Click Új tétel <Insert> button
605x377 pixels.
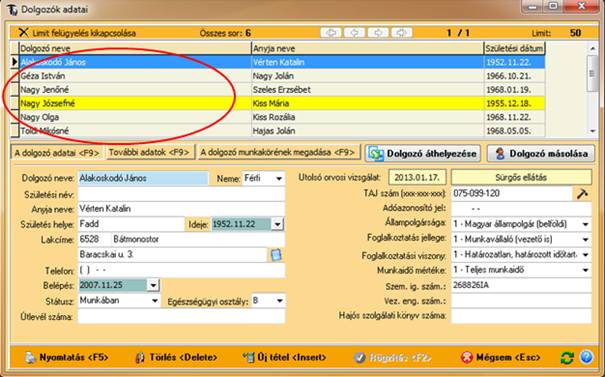pyautogui.click(x=284, y=357)
